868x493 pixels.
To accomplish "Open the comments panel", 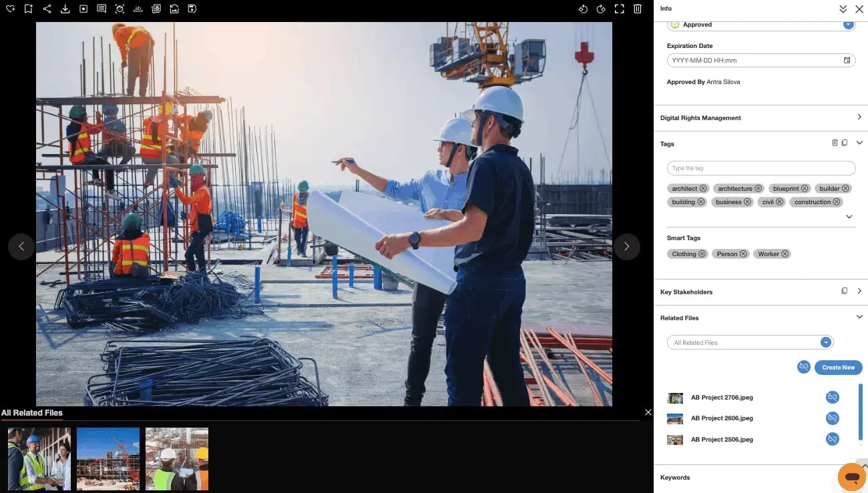I will [101, 9].
